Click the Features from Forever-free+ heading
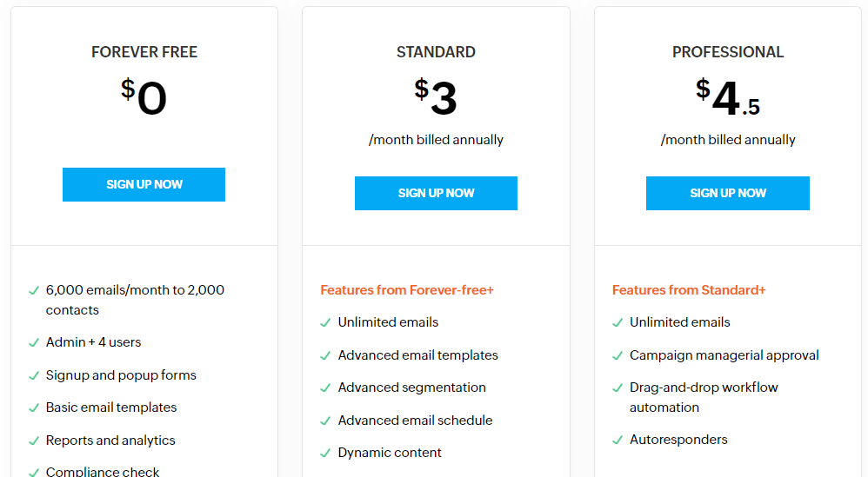The height and width of the screenshot is (477, 868). 407,290
